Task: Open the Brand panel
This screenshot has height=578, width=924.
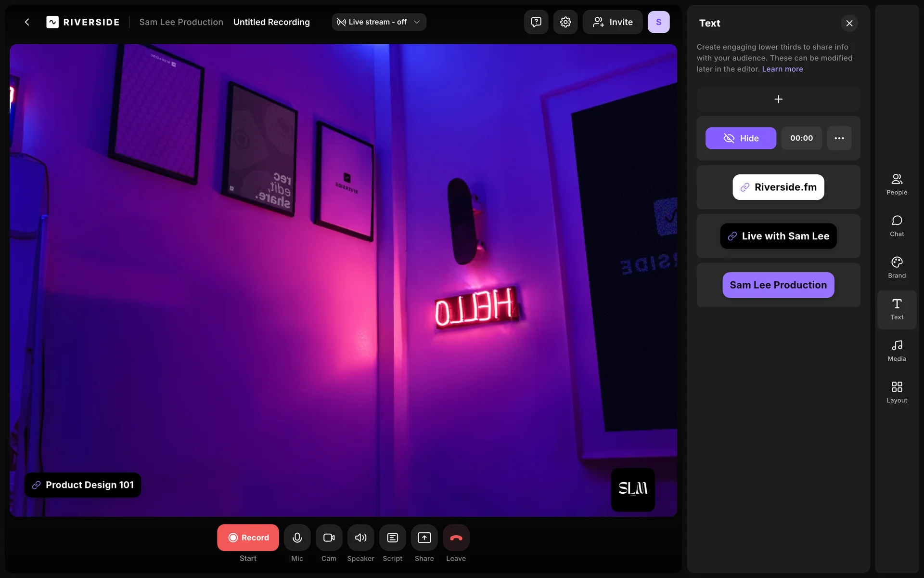Action: 897,267
